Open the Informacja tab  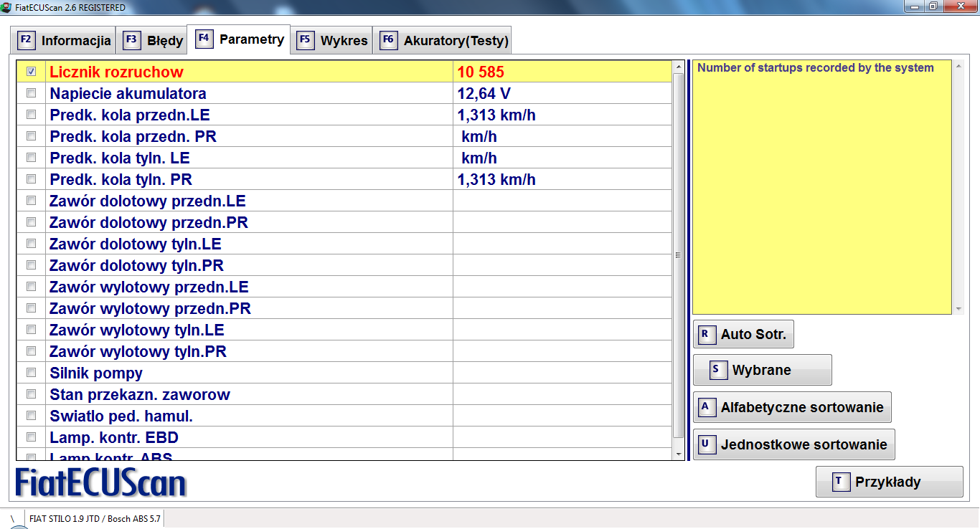click(x=62, y=40)
